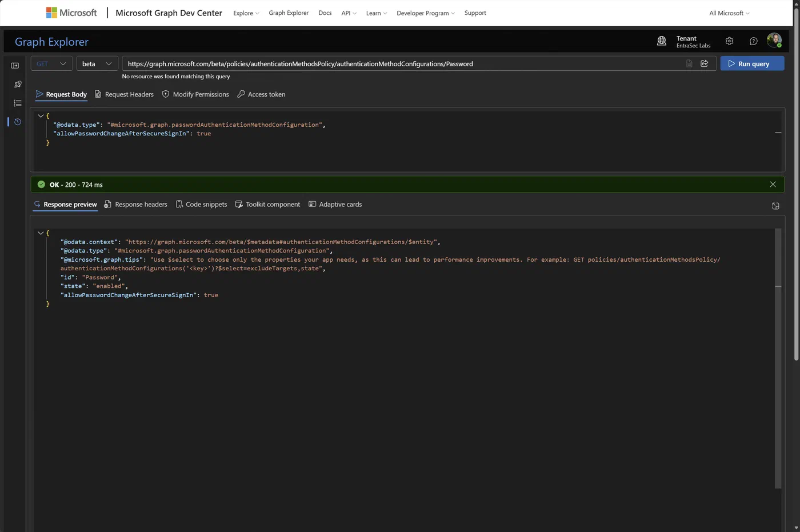Open the Docs nav link
This screenshot has height=532, width=800.
point(325,13)
